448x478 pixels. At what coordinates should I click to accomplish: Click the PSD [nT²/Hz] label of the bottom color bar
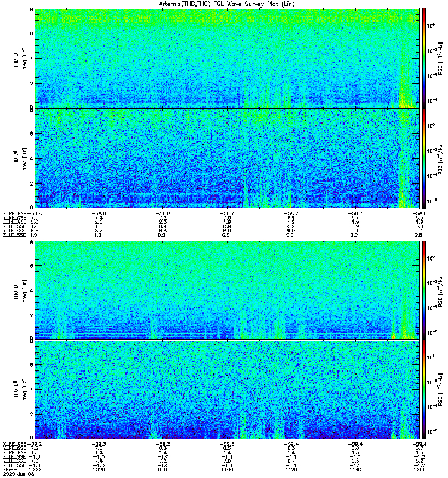[440, 390]
